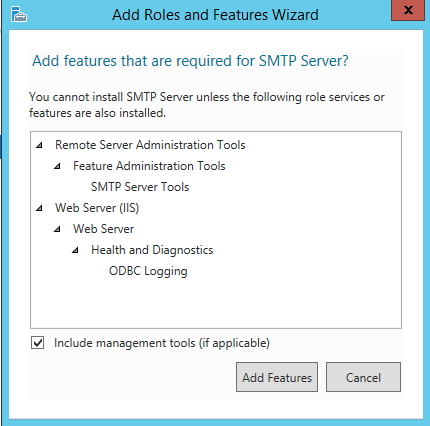Click the 'Add features that are required' heading

pyautogui.click(x=190, y=61)
